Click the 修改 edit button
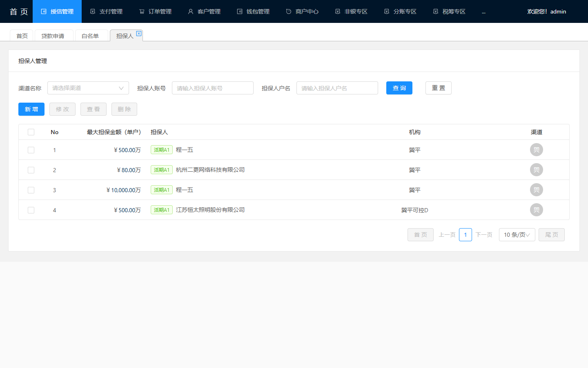Image resolution: width=588 pixels, height=368 pixels. 62,109
